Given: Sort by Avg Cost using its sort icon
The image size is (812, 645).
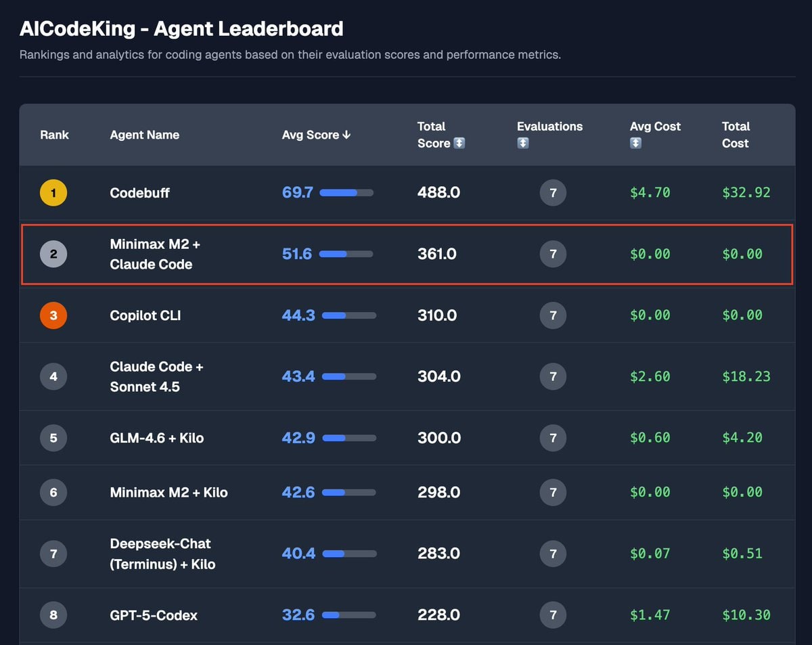Looking at the screenshot, I should [x=635, y=143].
